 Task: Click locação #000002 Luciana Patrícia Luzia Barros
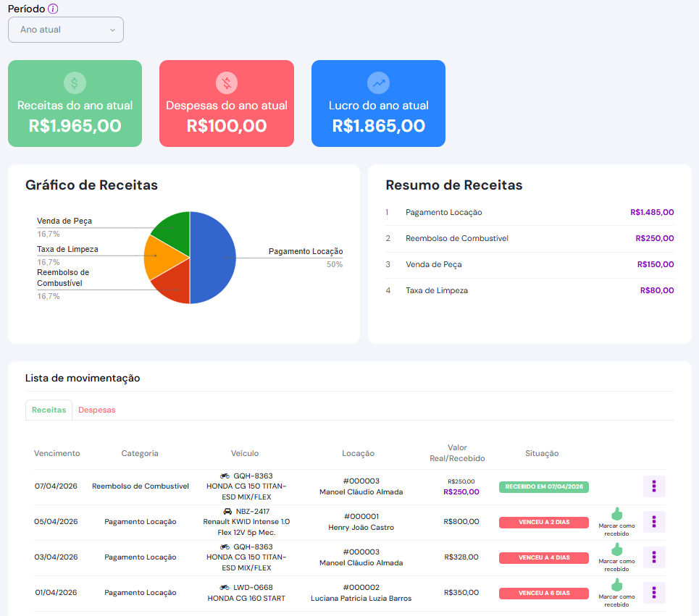coord(361,593)
